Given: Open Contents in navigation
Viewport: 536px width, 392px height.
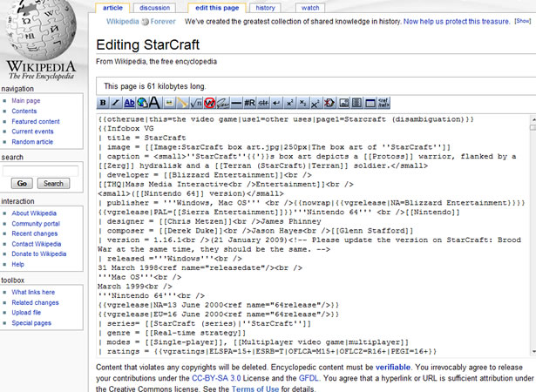Looking at the screenshot, I should (24, 112).
